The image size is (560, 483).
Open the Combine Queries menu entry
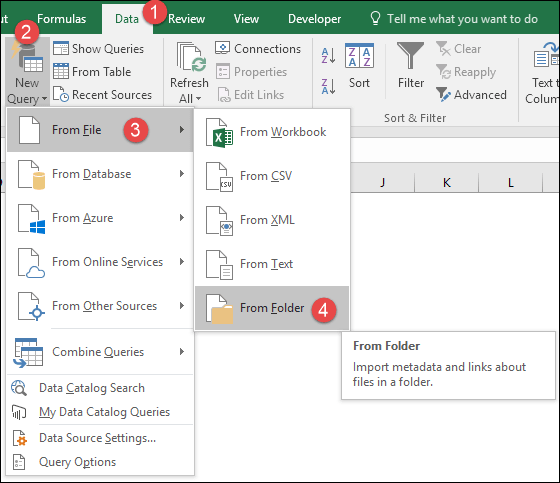[x=100, y=352]
